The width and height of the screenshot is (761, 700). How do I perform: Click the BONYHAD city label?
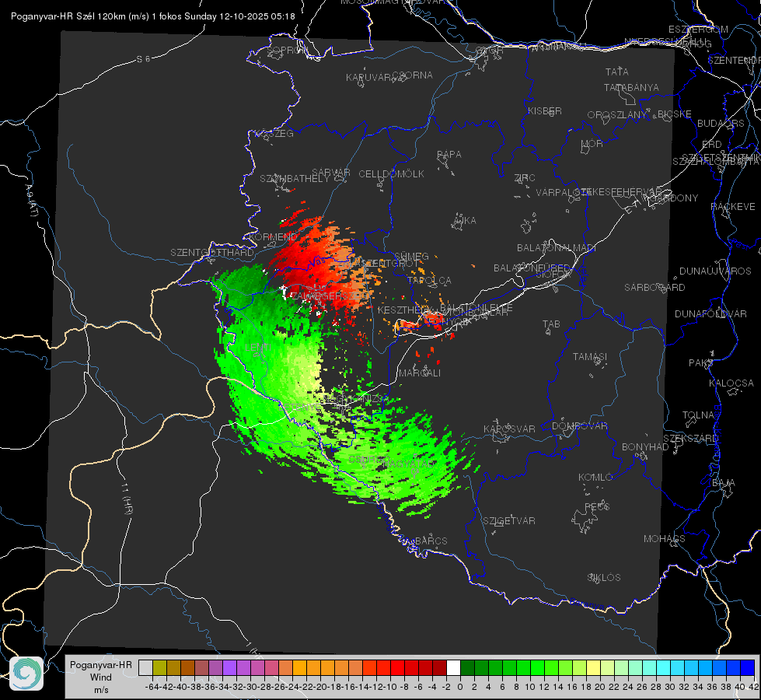[x=645, y=446]
